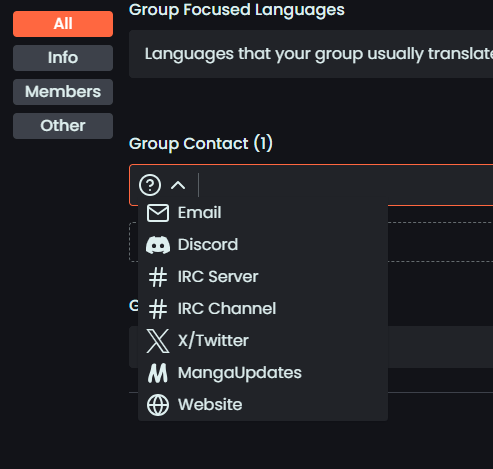Select Email from the contact list
Screen dimensions: 493x469
point(263,213)
